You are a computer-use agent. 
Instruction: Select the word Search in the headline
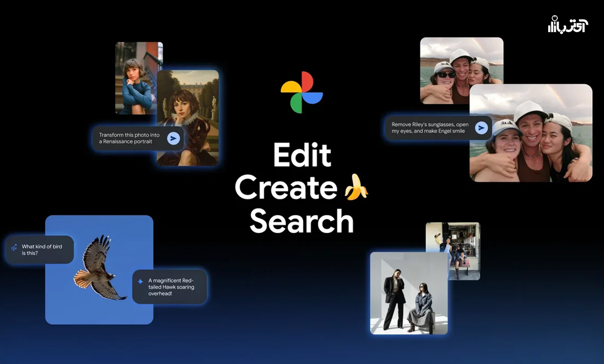point(301,222)
